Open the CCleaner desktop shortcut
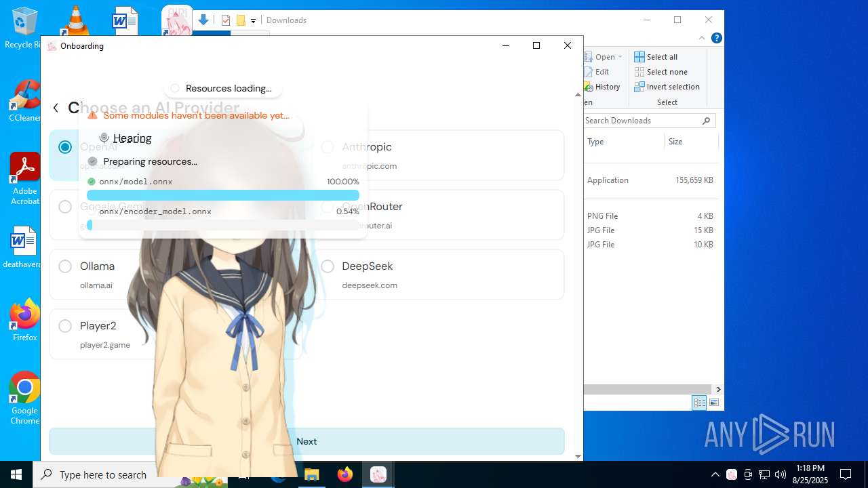This screenshot has width=868, height=488. tap(24, 101)
